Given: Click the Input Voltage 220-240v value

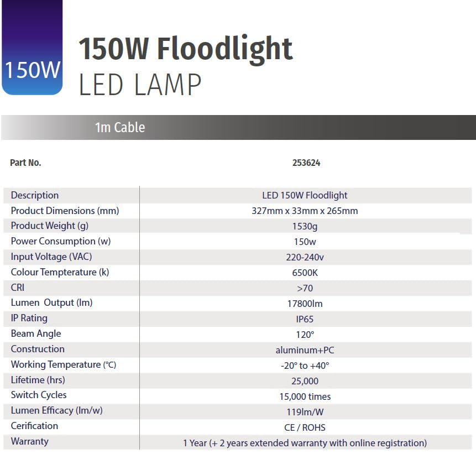Looking at the screenshot, I should point(305,257).
